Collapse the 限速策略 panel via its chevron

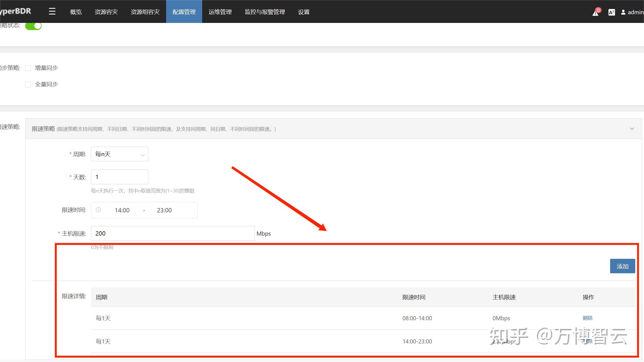(x=632, y=129)
